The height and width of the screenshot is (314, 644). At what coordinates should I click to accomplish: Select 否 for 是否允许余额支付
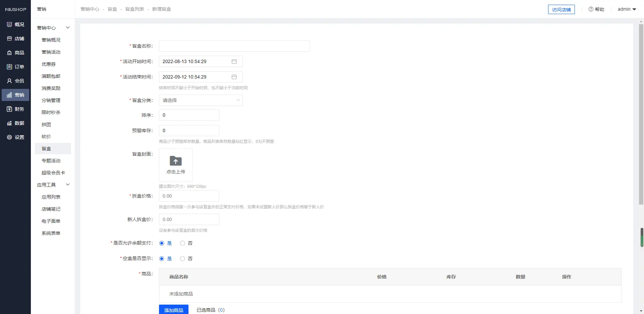(182, 243)
